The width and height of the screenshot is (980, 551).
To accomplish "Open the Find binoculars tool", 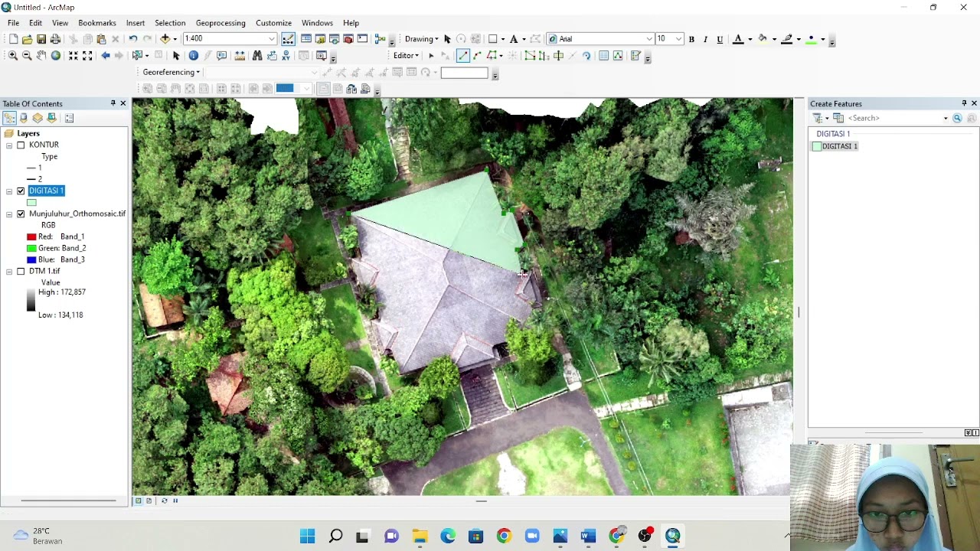I will [257, 56].
